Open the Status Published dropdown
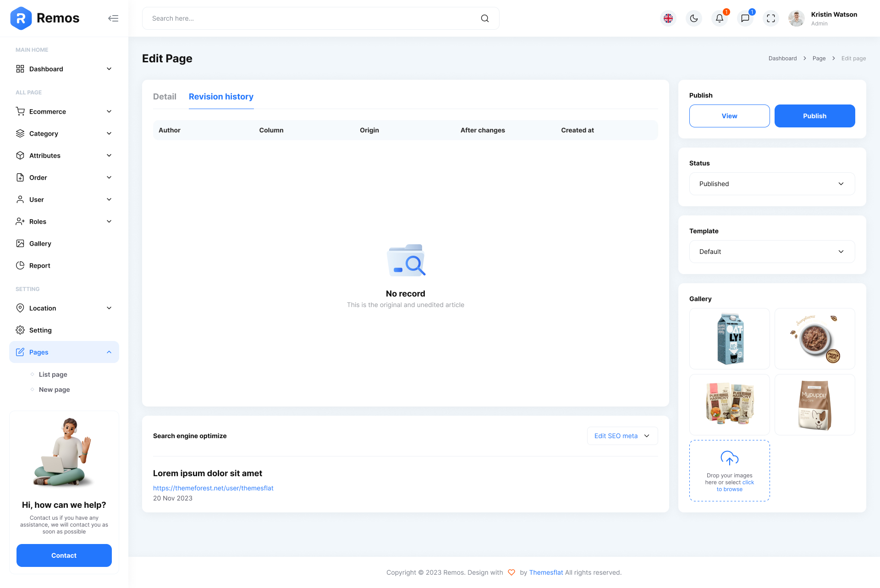880x588 pixels. point(772,184)
